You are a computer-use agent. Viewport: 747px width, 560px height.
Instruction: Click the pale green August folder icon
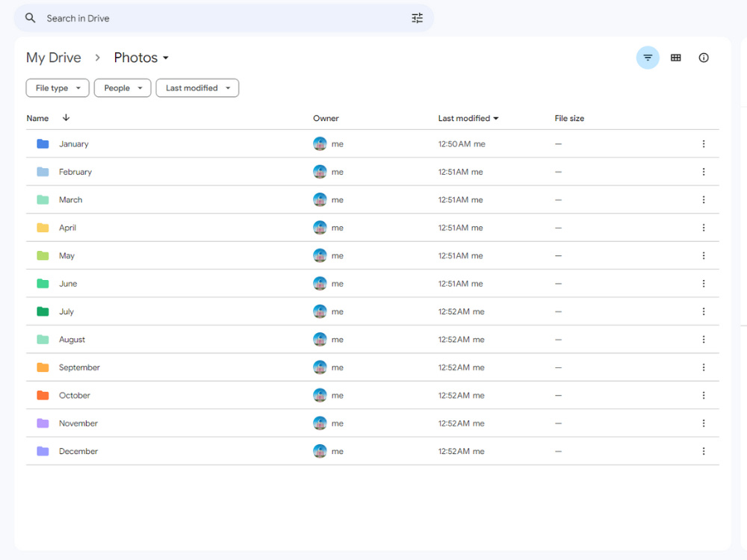pyautogui.click(x=43, y=339)
